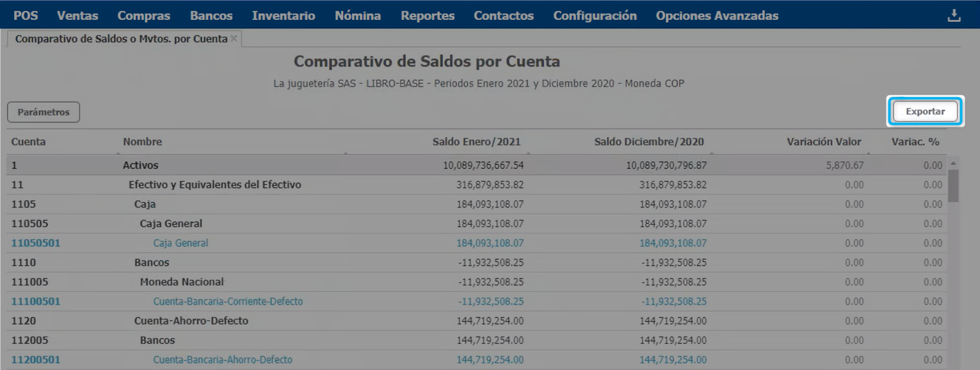Open the Cuenta-Bancaria-Ahorro-Defecto name link

(223, 360)
